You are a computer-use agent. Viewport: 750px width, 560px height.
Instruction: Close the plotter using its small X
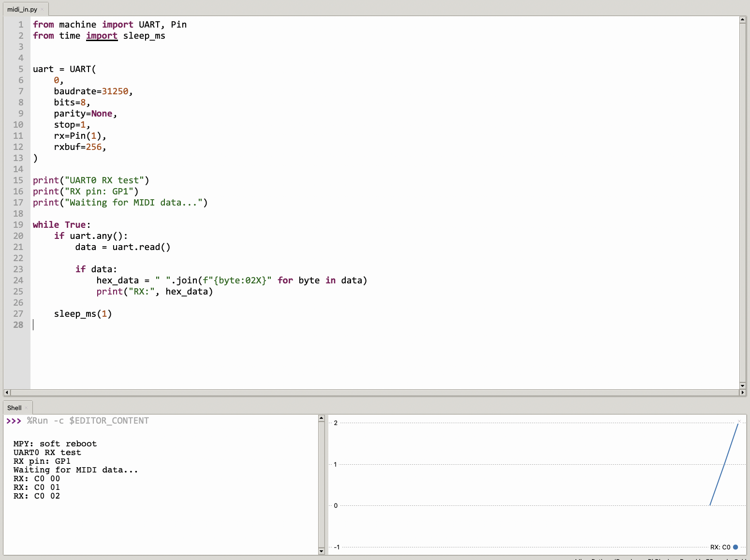[739, 421]
